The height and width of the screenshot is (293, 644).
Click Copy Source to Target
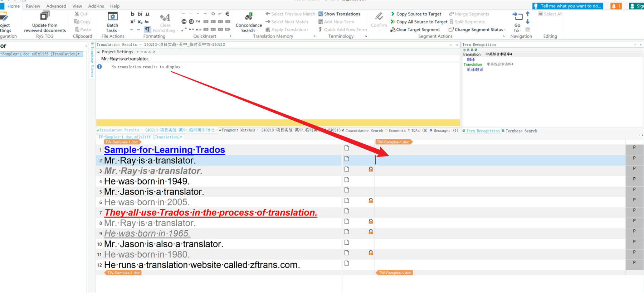[416, 14]
